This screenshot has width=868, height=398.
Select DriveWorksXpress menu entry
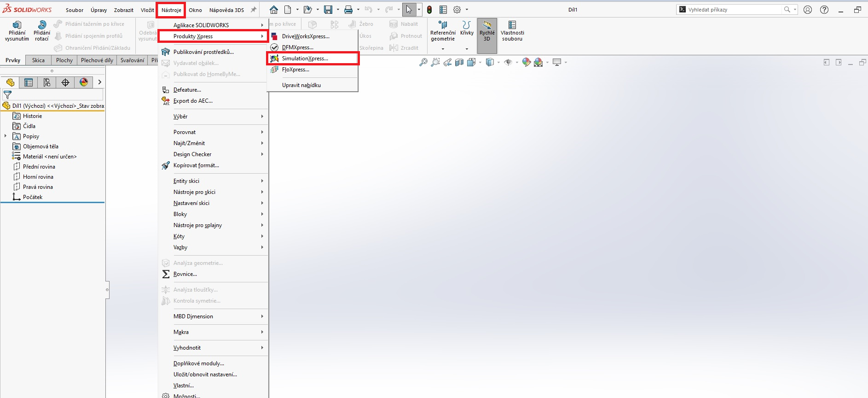pyautogui.click(x=313, y=36)
